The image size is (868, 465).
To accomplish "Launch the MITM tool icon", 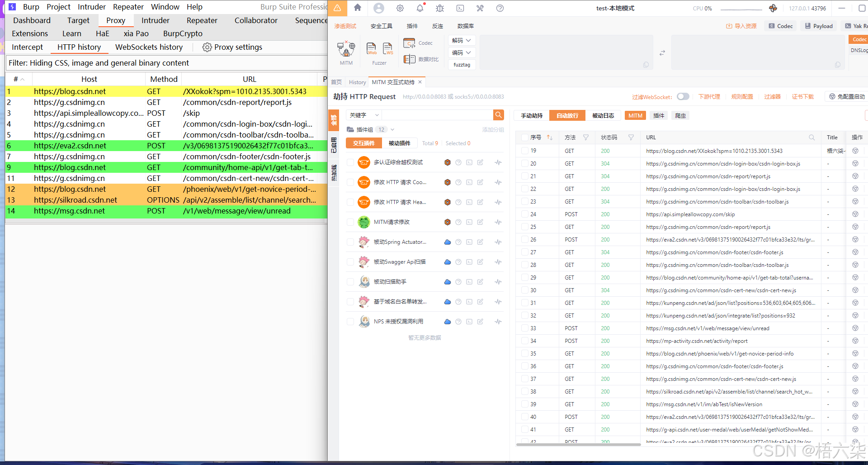I will click(346, 48).
